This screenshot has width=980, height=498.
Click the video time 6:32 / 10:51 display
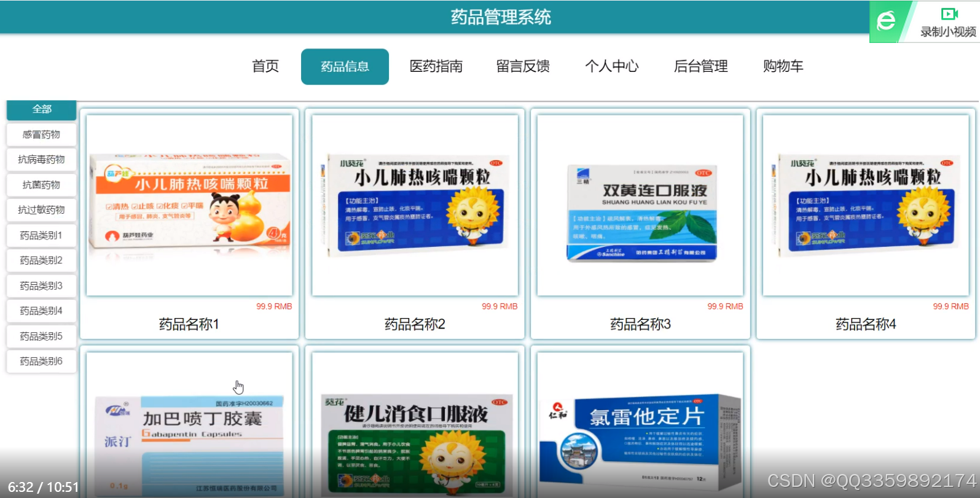pyautogui.click(x=44, y=488)
